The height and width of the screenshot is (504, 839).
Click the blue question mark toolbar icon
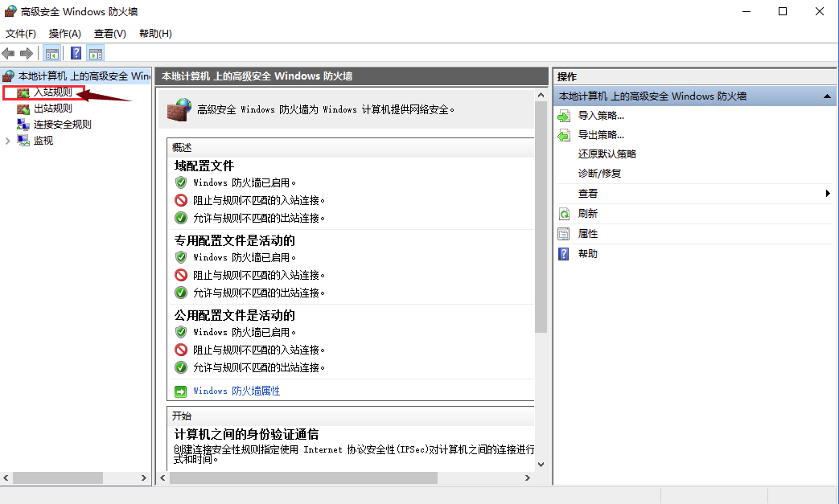click(76, 54)
